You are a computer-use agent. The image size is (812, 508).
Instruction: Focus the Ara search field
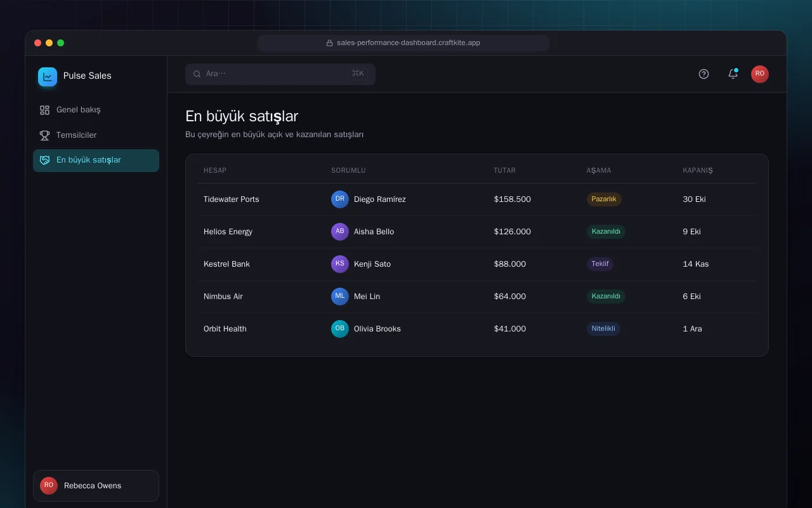click(x=280, y=74)
